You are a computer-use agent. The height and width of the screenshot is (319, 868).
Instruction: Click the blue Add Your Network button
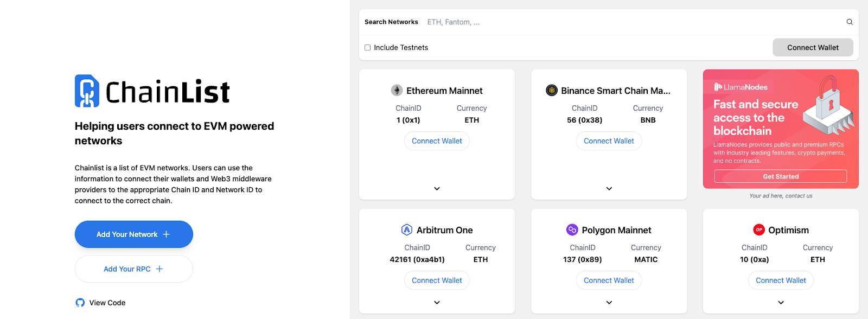coord(134,234)
